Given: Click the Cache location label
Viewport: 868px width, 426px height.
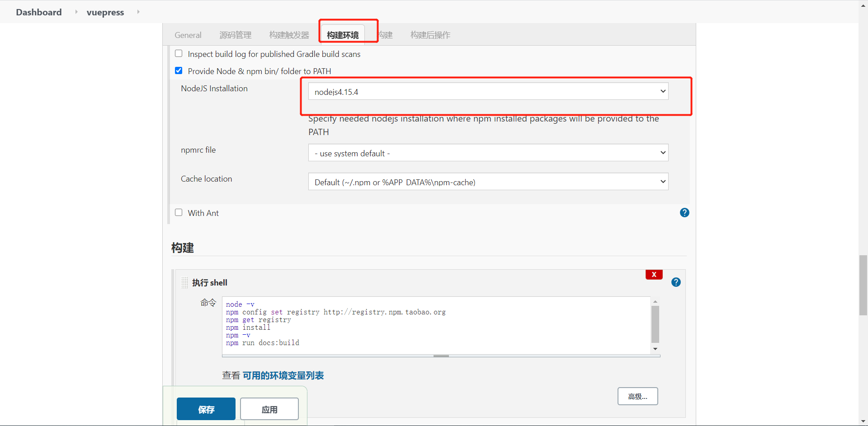Looking at the screenshot, I should (x=207, y=179).
